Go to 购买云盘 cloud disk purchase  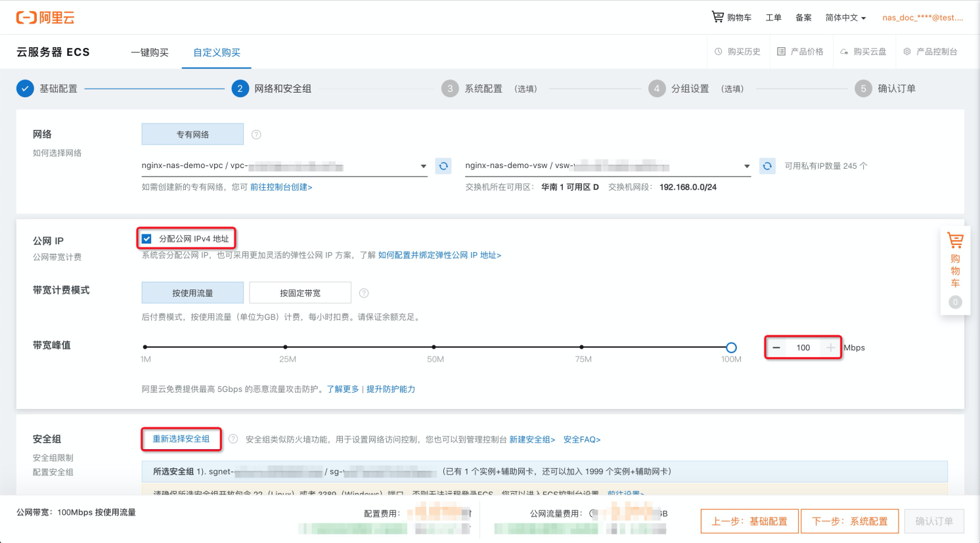click(x=863, y=51)
